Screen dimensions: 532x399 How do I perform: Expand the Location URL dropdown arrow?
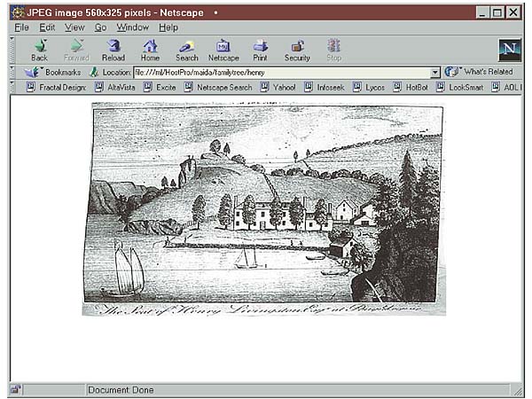pyautogui.click(x=435, y=73)
